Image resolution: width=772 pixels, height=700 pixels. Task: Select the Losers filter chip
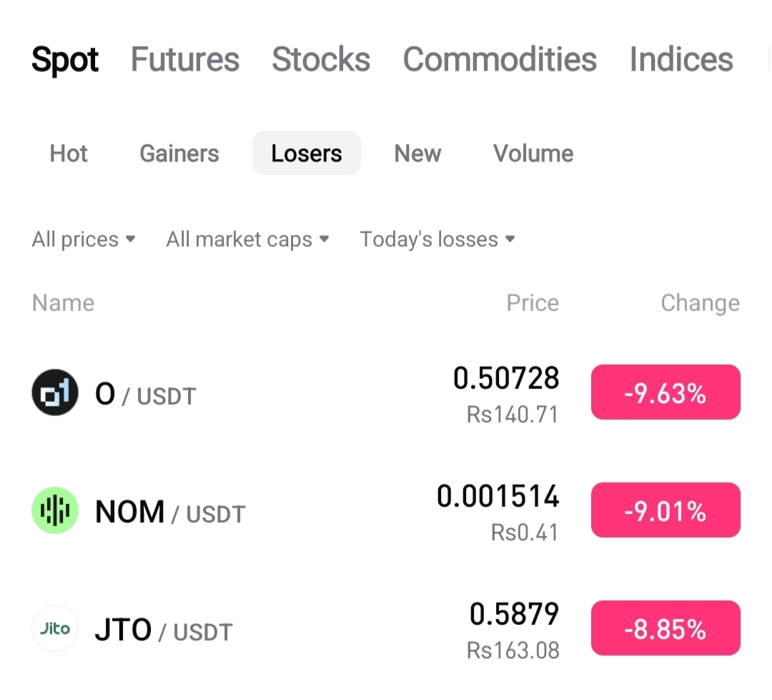click(x=306, y=153)
